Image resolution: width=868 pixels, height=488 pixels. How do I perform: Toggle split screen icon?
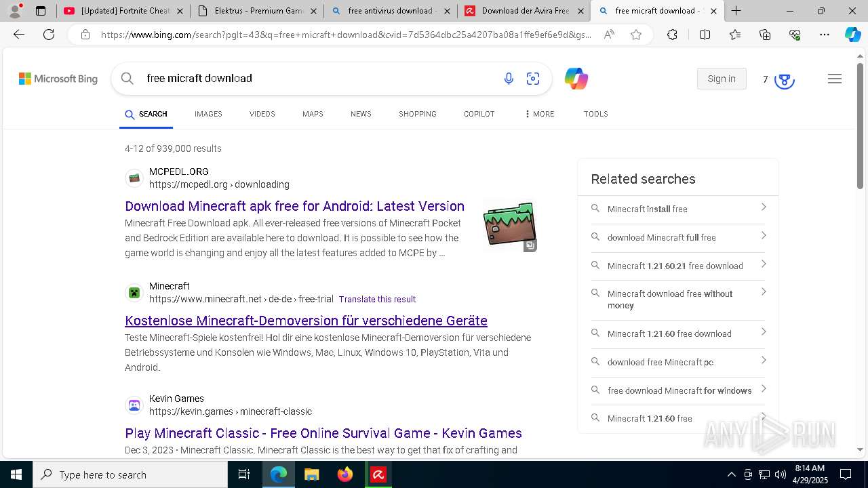coord(705,35)
